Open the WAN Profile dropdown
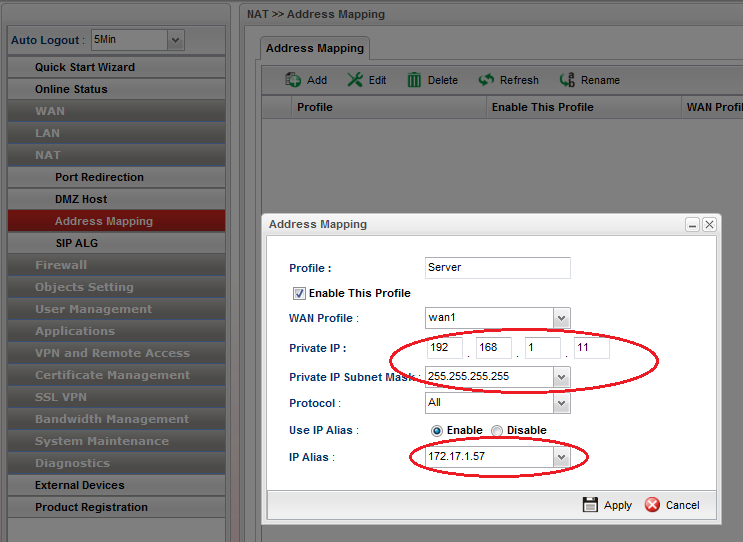Image resolution: width=743 pixels, height=542 pixels. click(562, 318)
